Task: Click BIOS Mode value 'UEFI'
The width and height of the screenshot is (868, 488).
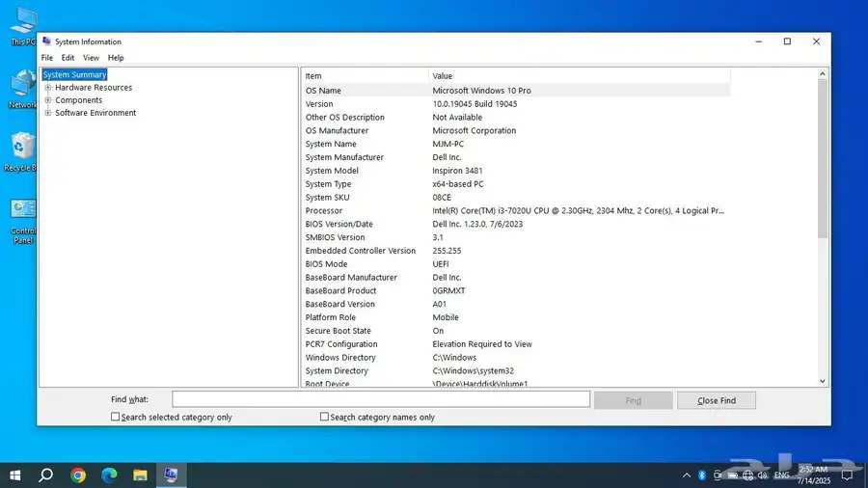Action: 441,264
